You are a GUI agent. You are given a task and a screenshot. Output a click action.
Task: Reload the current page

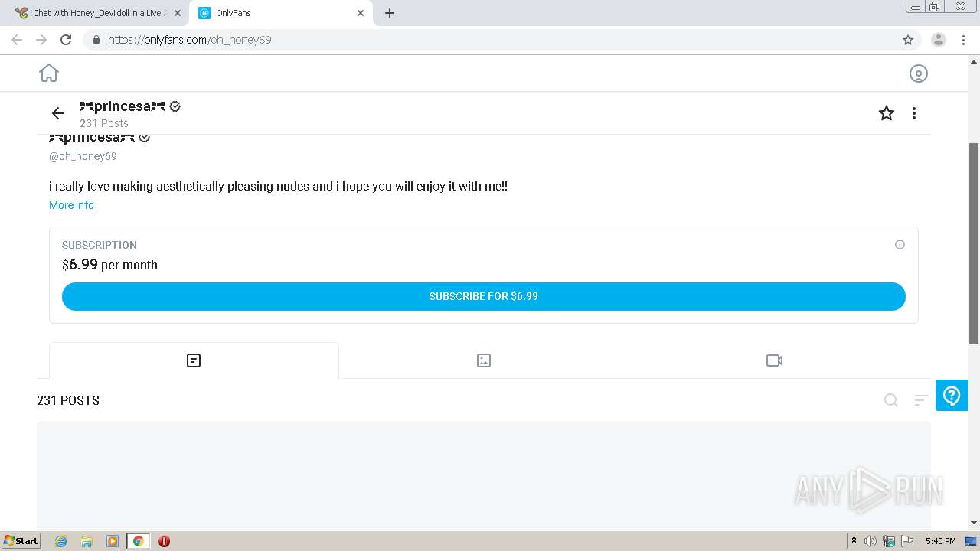click(x=66, y=40)
